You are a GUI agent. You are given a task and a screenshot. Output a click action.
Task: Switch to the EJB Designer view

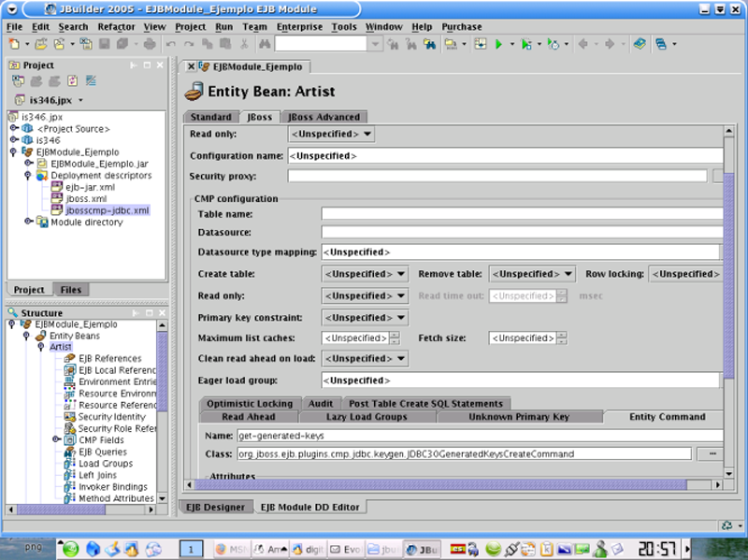(215, 507)
